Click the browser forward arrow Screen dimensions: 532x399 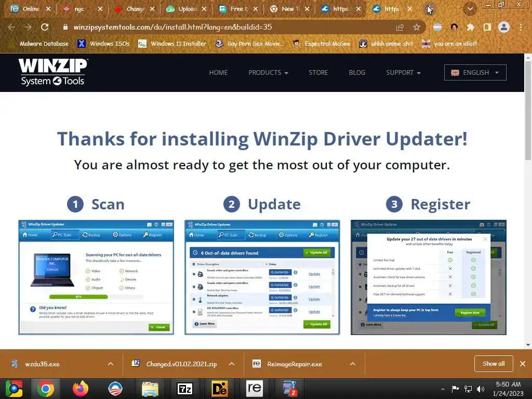(28, 27)
